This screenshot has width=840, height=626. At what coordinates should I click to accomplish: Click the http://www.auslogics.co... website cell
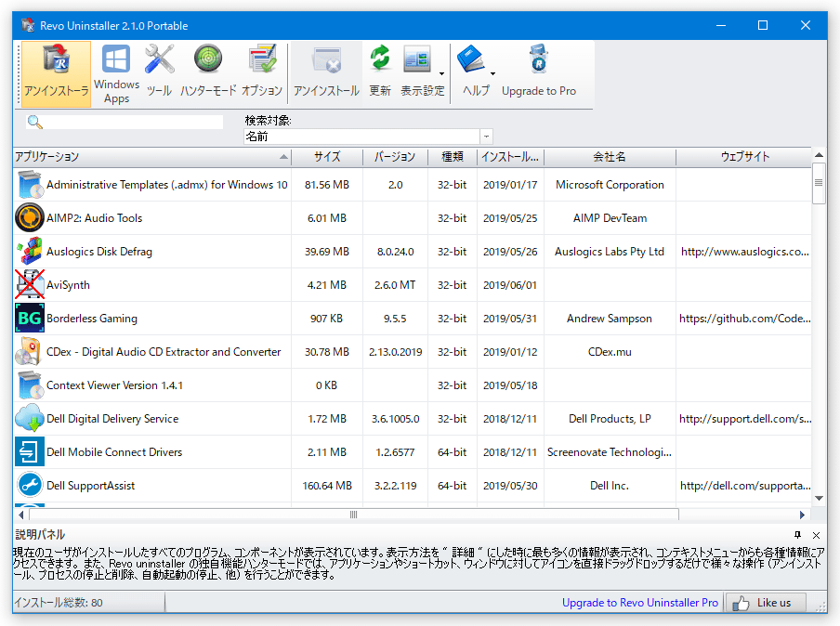click(744, 252)
